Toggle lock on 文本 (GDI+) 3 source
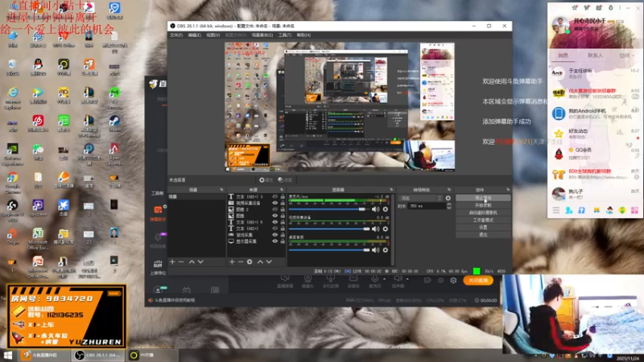Image resolution: width=644 pixels, height=362 pixels. click(x=283, y=196)
